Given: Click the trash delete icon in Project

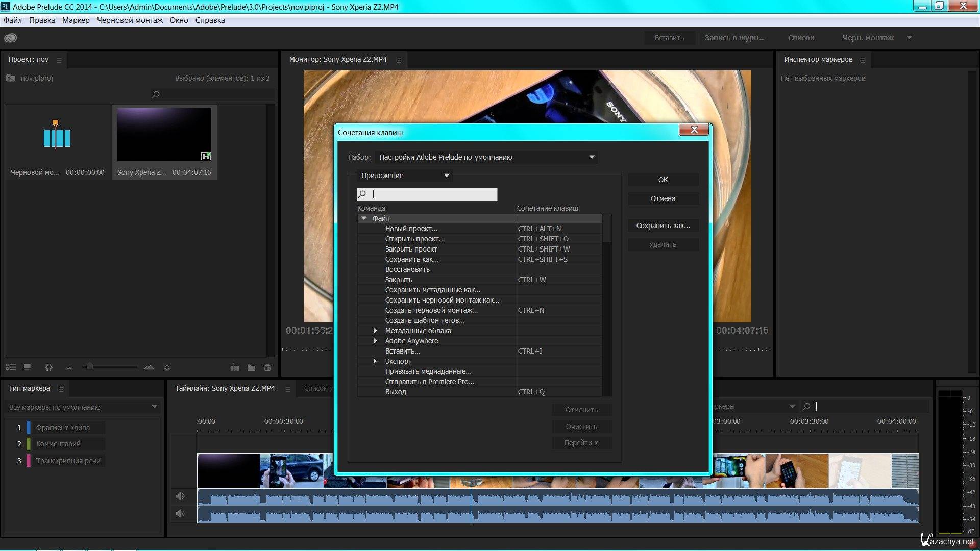Looking at the screenshot, I should [267, 367].
